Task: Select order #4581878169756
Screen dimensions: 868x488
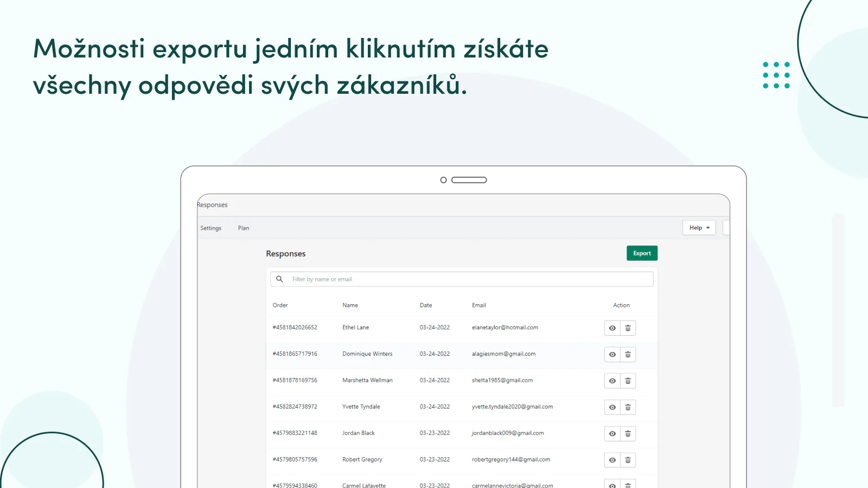Action: [x=295, y=381]
